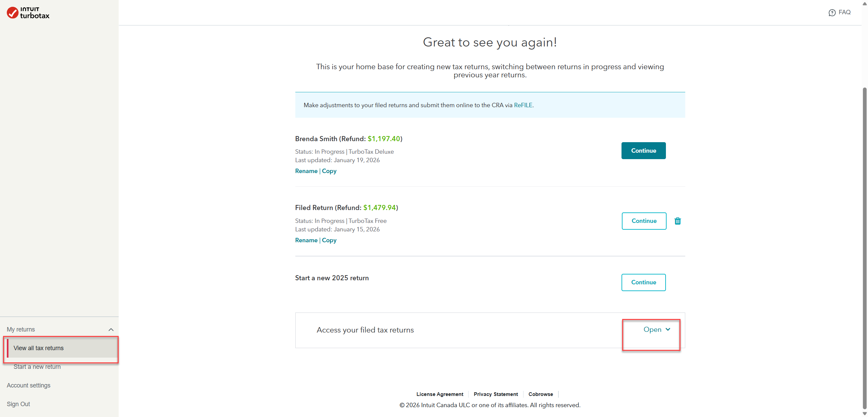The width and height of the screenshot is (868, 417).
Task: Continue the Brenda Smith return
Action: (x=643, y=151)
